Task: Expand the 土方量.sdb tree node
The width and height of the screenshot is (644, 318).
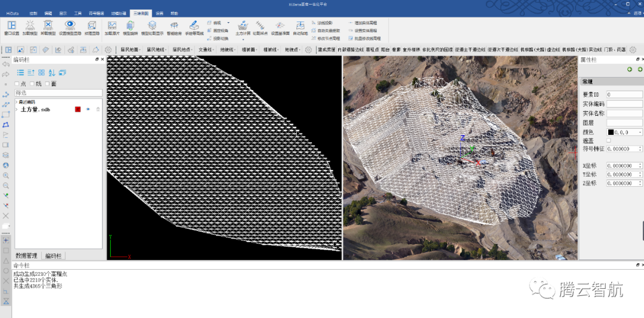Action: tap(17, 109)
